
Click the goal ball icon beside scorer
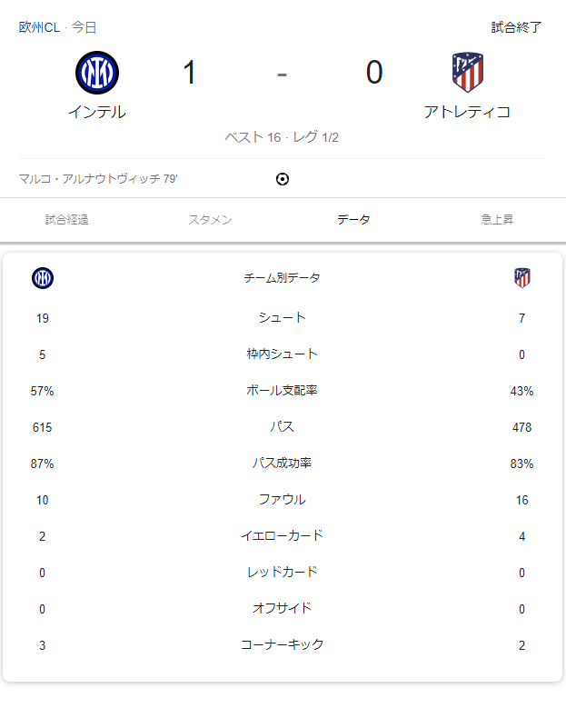click(283, 179)
